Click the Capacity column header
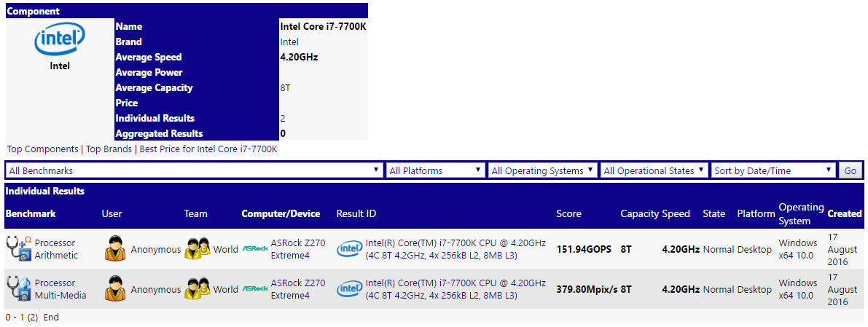This screenshot has width=868, height=327. click(x=639, y=213)
